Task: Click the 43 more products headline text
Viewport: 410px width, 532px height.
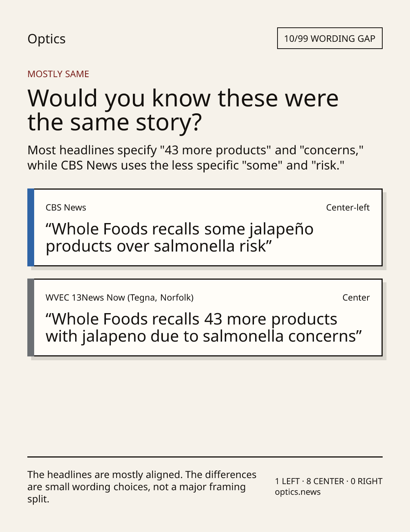Action: [x=204, y=328]
